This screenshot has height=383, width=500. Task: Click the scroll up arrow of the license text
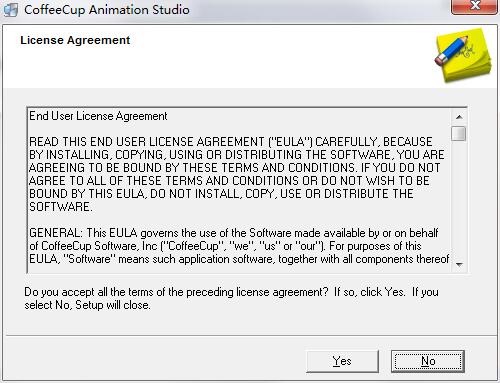(459, 117)
